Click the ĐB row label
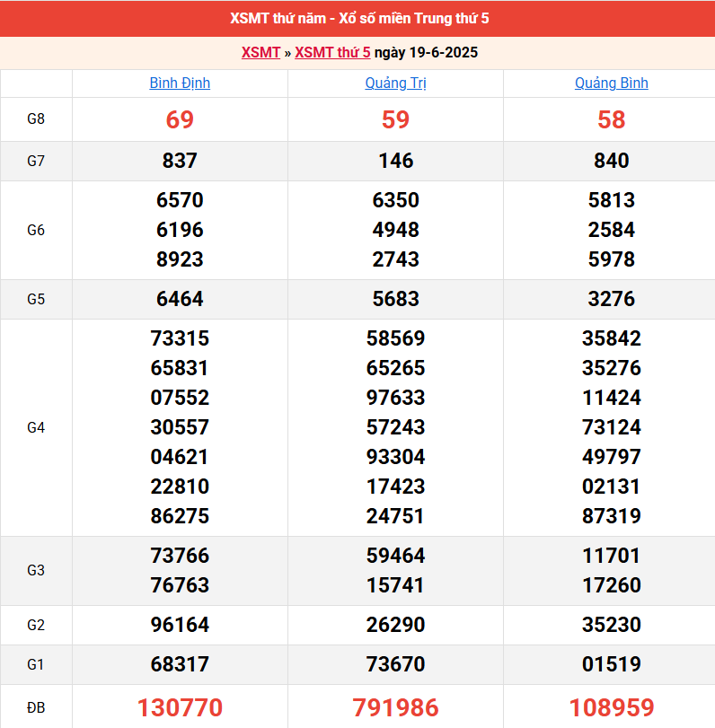The height and width of the screenshot is (728, 715). (36, 707)
